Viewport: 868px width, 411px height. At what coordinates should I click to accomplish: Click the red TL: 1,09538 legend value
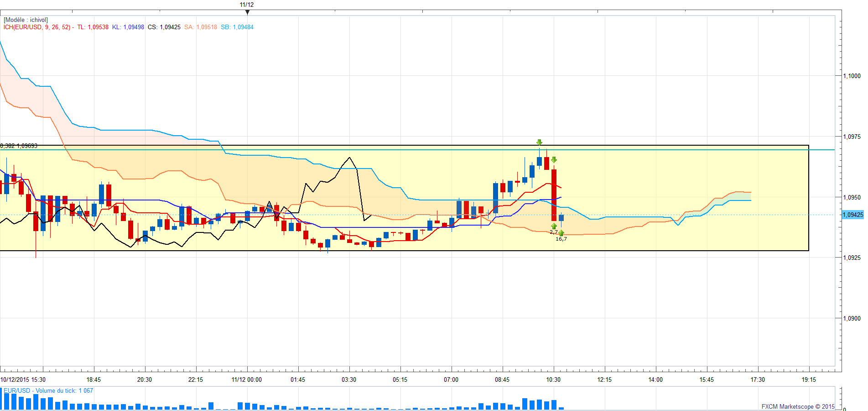[93, 27]
